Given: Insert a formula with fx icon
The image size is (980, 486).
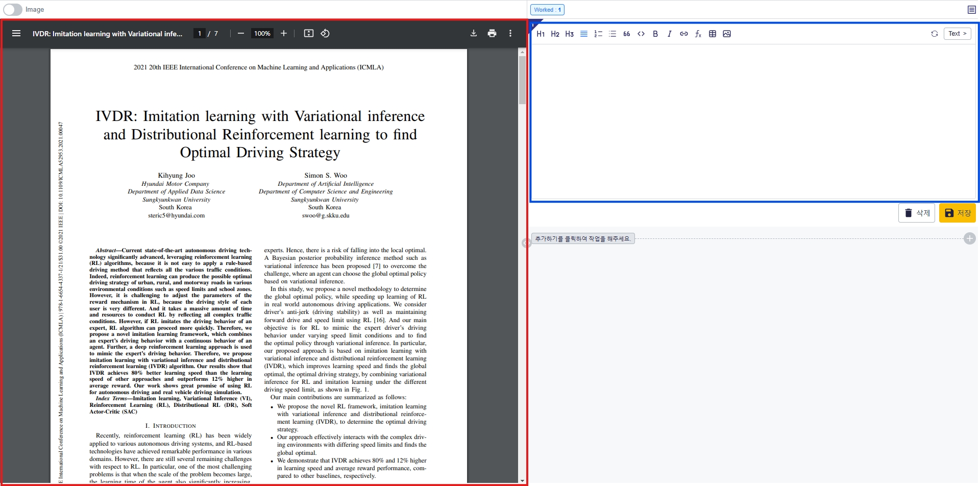Looking at the screenshot, I should pyautogui.click(x=698, y=34).
